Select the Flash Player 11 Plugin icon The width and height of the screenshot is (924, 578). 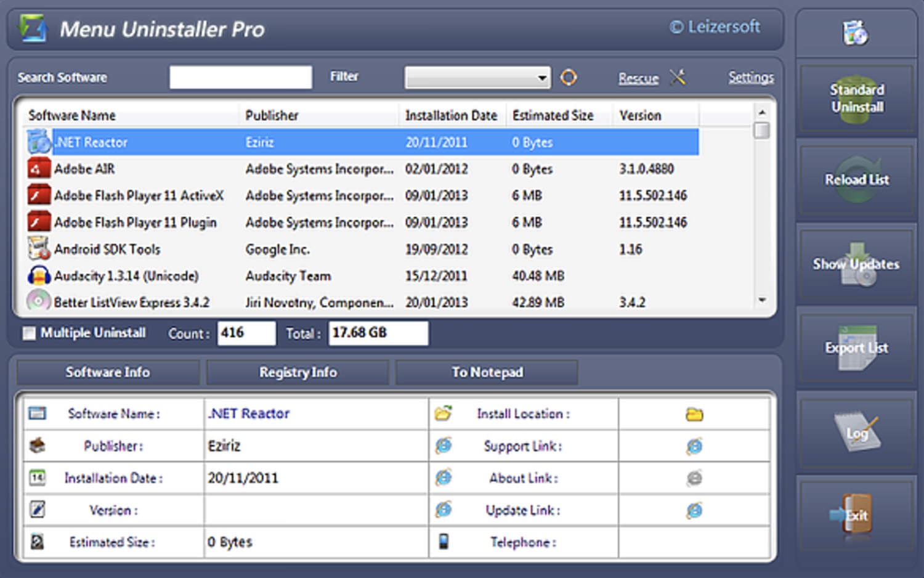[x=39, y=222]
